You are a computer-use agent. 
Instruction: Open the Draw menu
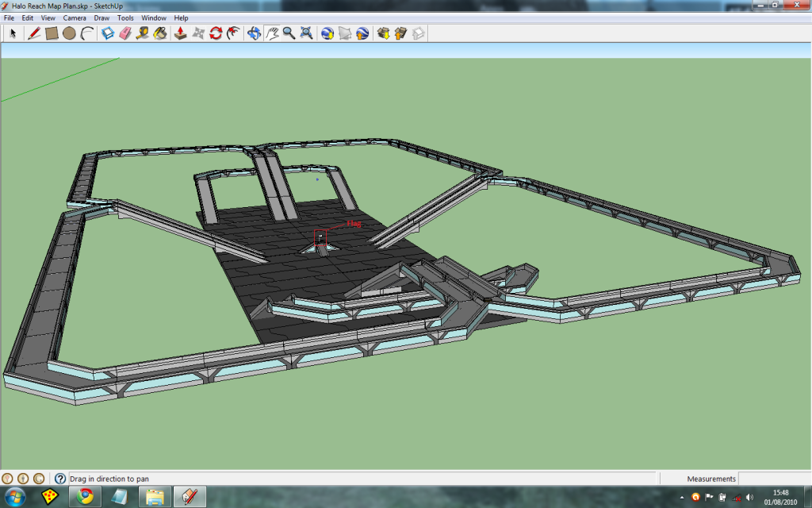click(101, 17)
